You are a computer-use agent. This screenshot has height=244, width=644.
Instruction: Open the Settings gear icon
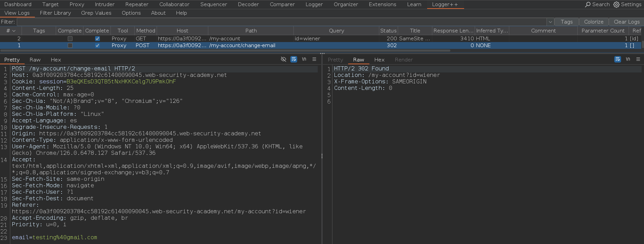[616, 4]
